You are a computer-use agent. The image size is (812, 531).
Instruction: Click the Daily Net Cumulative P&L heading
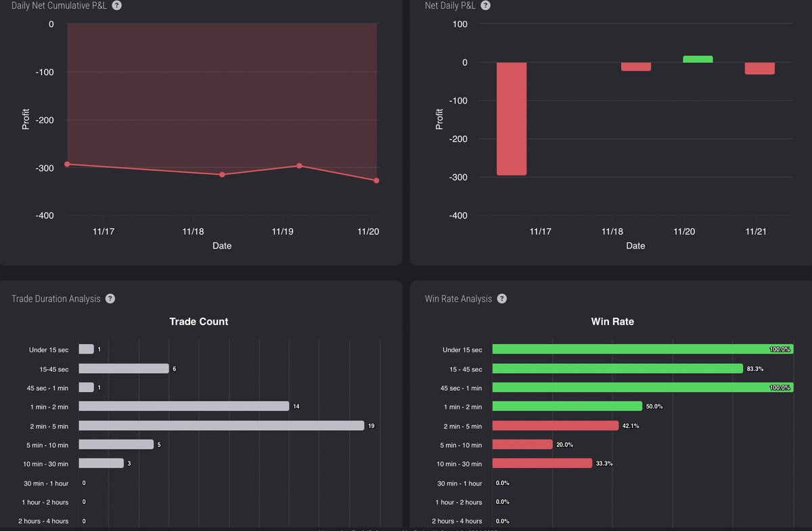59,5
